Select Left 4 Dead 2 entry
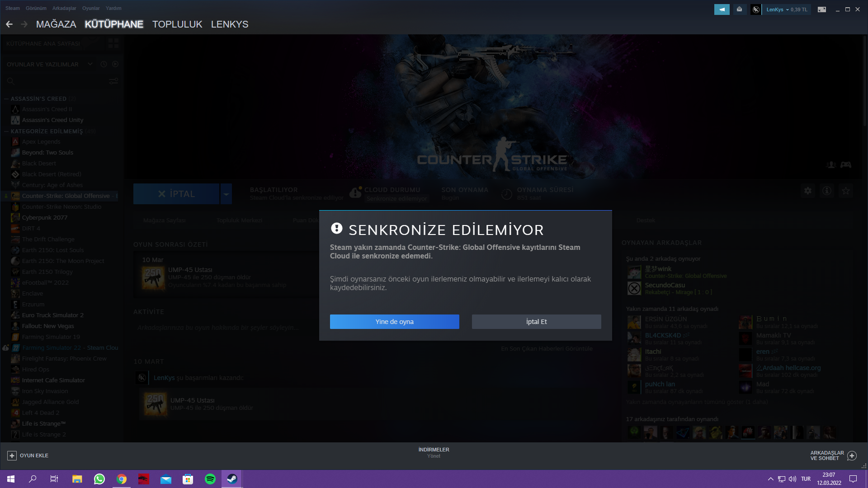868x488 pixels. pos(41,413)
